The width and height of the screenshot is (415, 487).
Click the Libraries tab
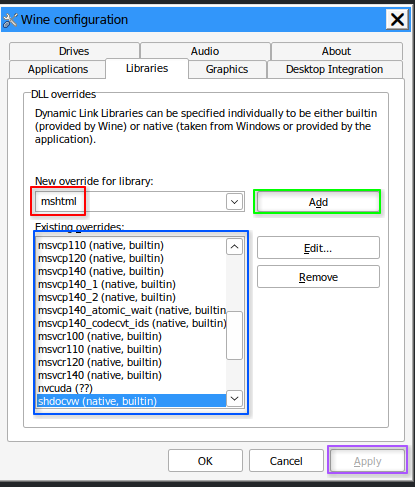tap(147, 68)
